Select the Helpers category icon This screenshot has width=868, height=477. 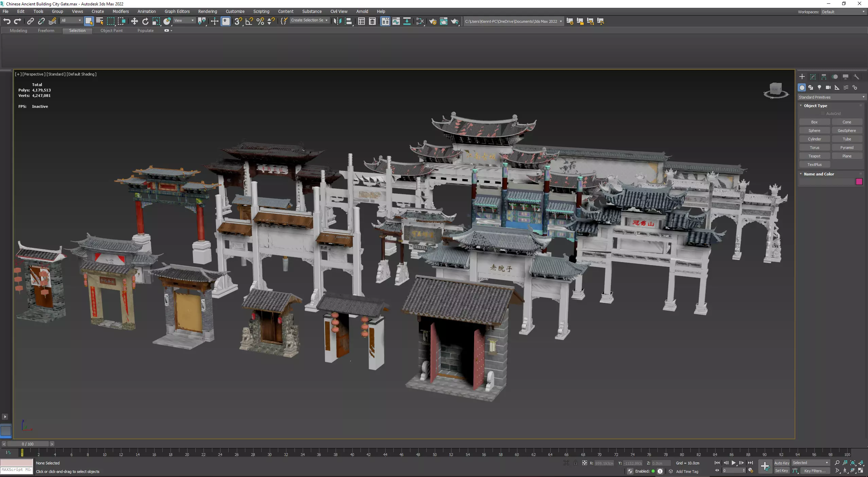(x=837, y=87)
